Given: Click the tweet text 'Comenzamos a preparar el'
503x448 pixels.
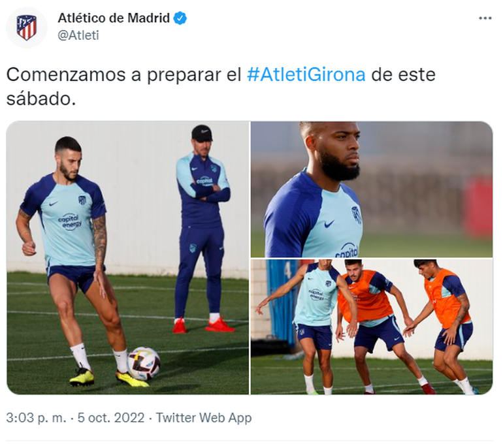Looking at the screenshot, I should [123, 74].
